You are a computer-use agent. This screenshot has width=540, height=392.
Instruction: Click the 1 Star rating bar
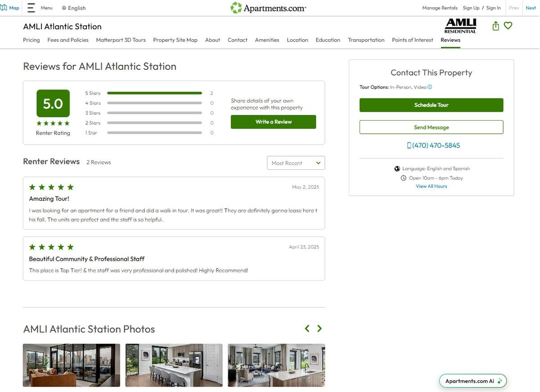click(154, 133)
